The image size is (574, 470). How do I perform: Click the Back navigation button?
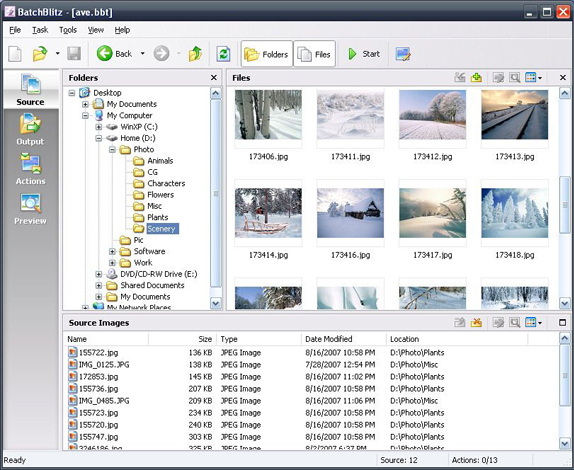tap(115, 54)
